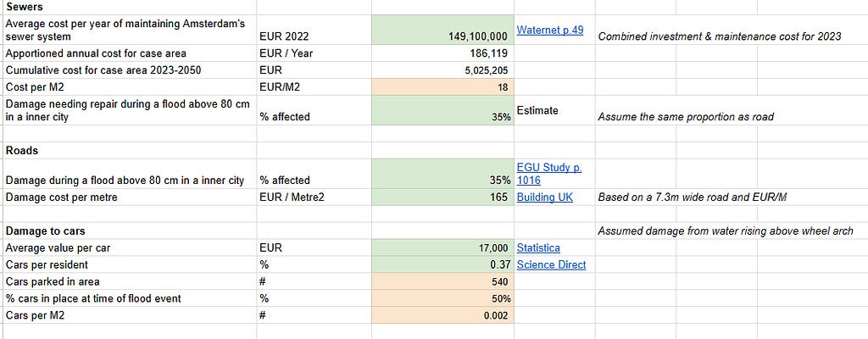Select the sewer damage 35% cell
The height and width of the screenshot is (339, 868).
(x=442, y=110)
